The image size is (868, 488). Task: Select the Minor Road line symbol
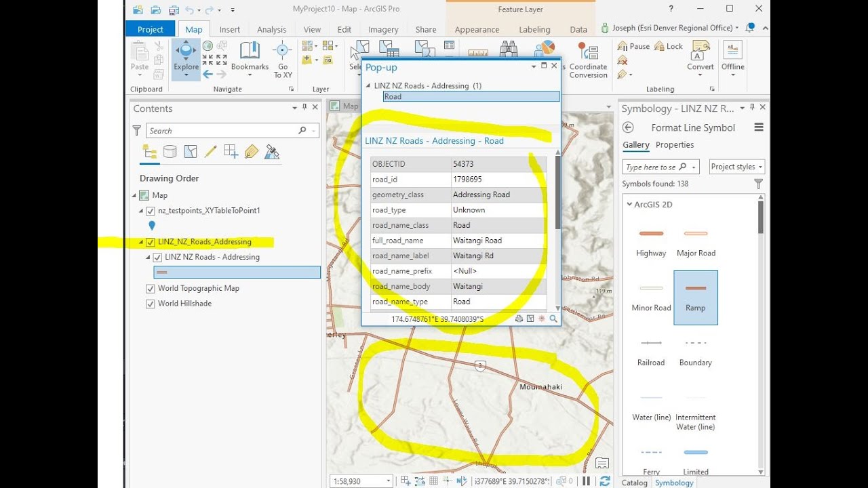coord(651,298)
